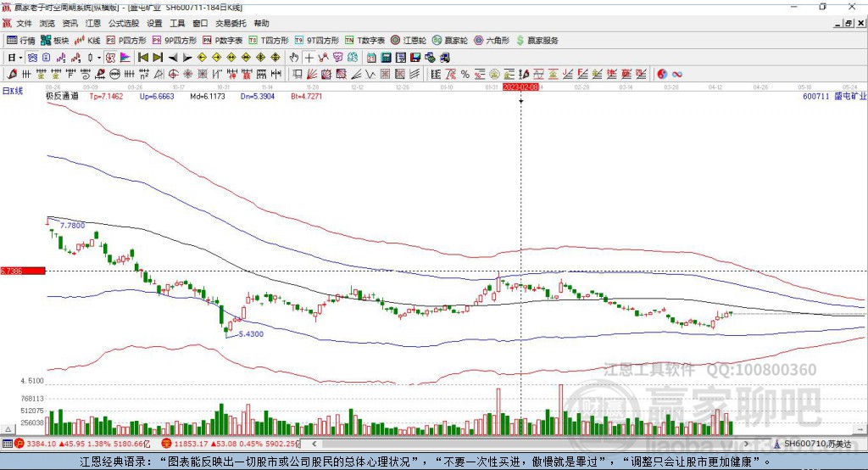Select the pencil drawing tool icon

click(x=12, y=75)
